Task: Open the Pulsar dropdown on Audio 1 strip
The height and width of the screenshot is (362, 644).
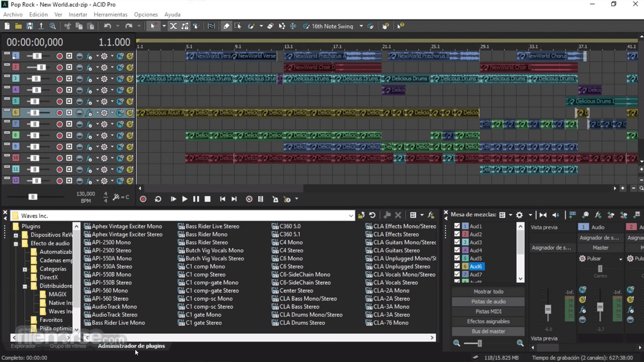Action: (x=620, y=259)
